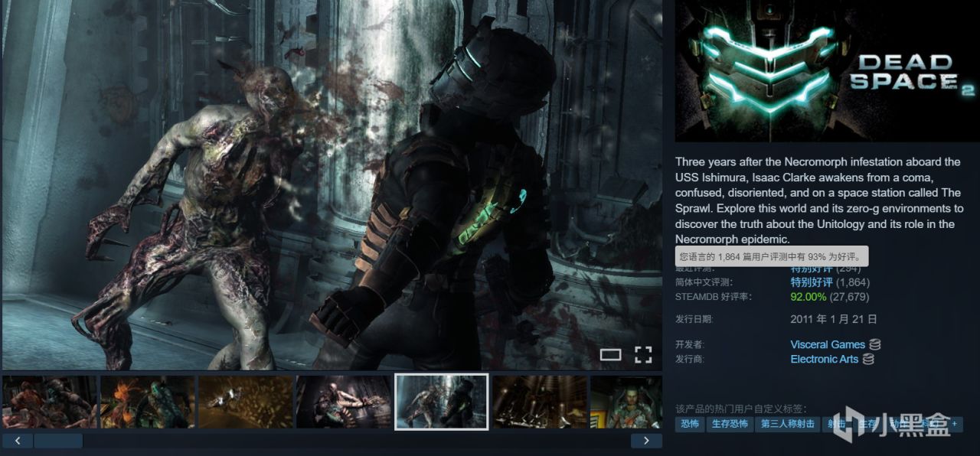Screen dimensions: 980x456
Task: Click the tooltip about 1,864 篇用户评测
Action: (772, 256)
